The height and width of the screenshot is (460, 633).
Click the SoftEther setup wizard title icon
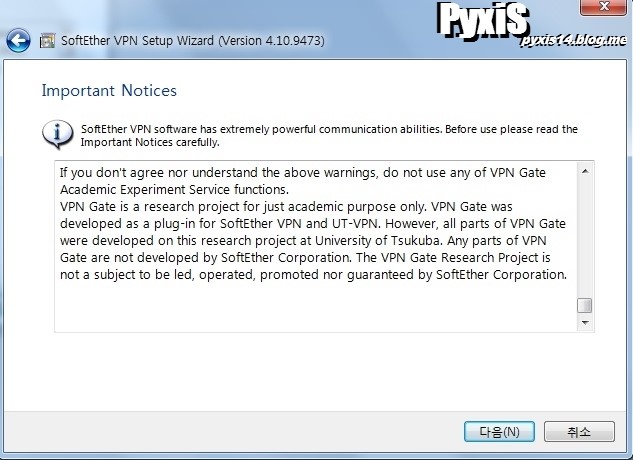47,41
